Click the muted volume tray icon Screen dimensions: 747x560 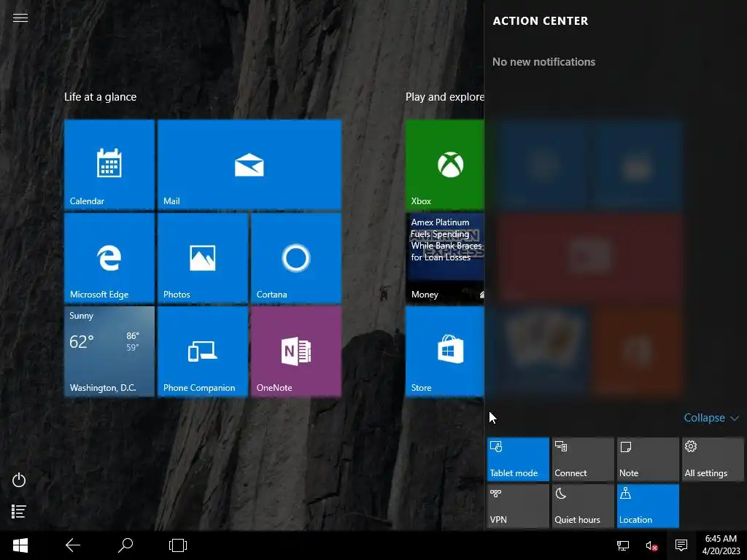point(651,545)
